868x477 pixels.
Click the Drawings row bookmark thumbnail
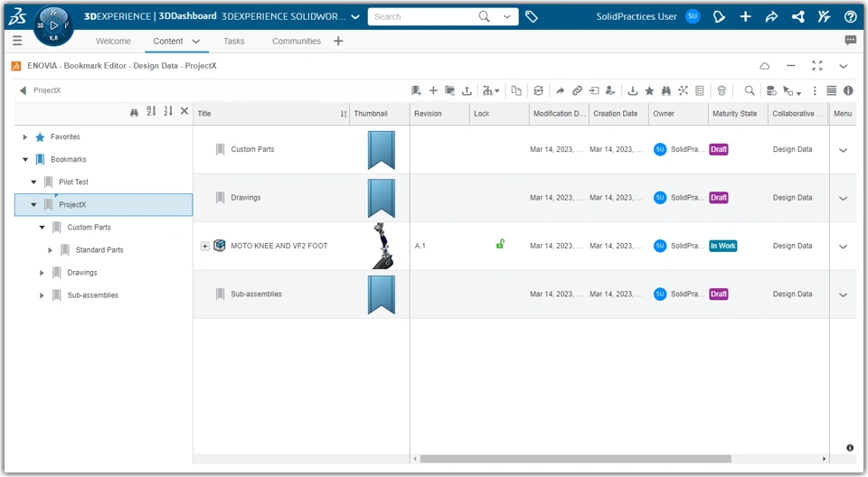pos(382,198)
